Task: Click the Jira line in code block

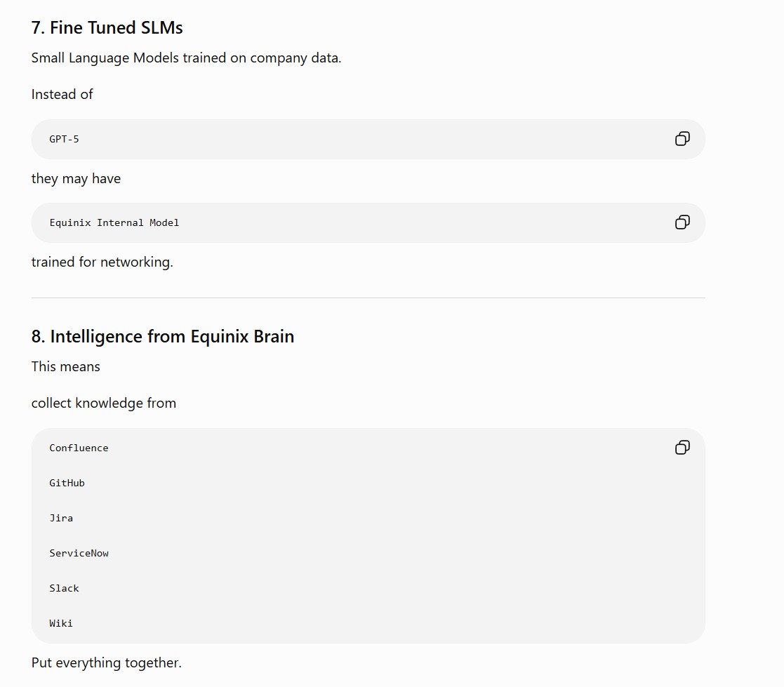Action: (x=61, y=518)
